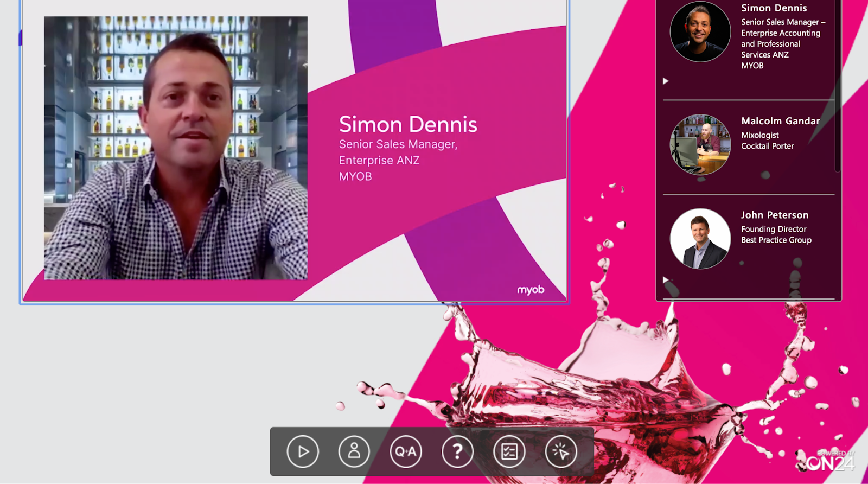The image size is (868, 484).
Task: Open the help question mark widget
Action: coord(457,451)
